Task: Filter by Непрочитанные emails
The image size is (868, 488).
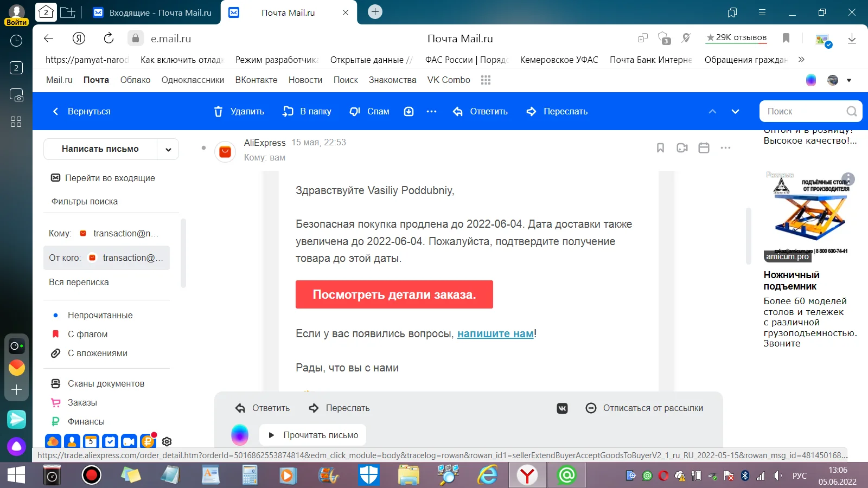Action: [x=92, y=315]
